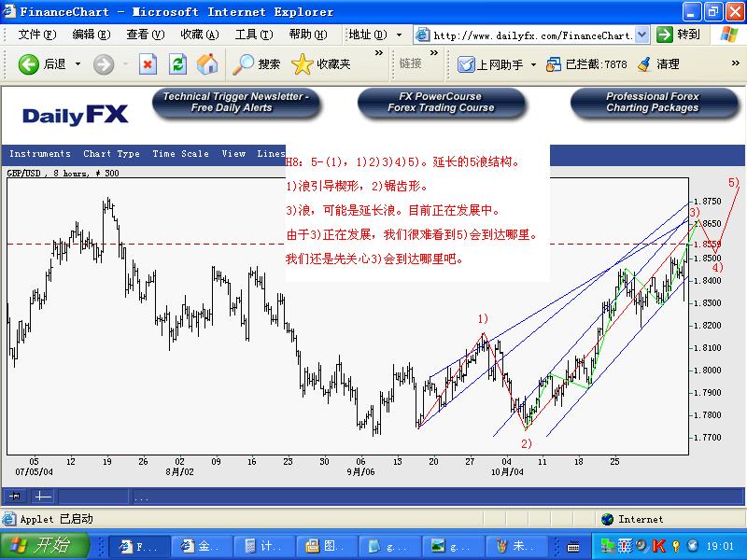Click the browser Back arrow button
Screen dimensions: 747x560
(29, 64)
